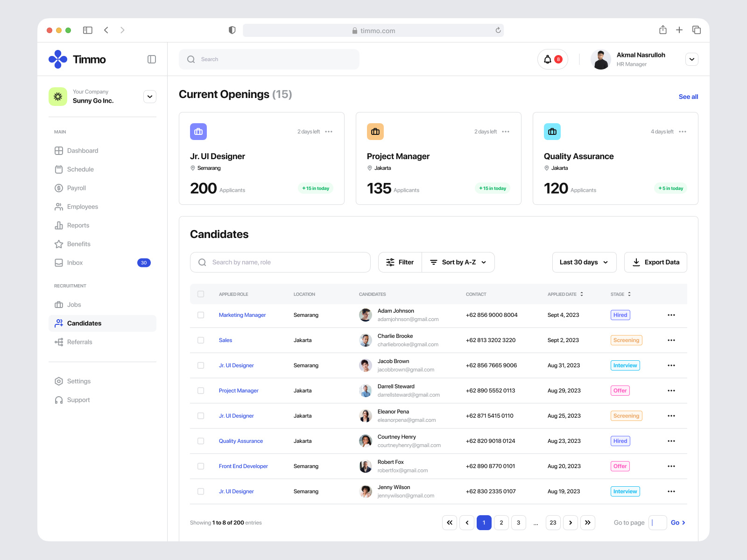
Task: Click the See all link
Action: click(x=688, y=97)
